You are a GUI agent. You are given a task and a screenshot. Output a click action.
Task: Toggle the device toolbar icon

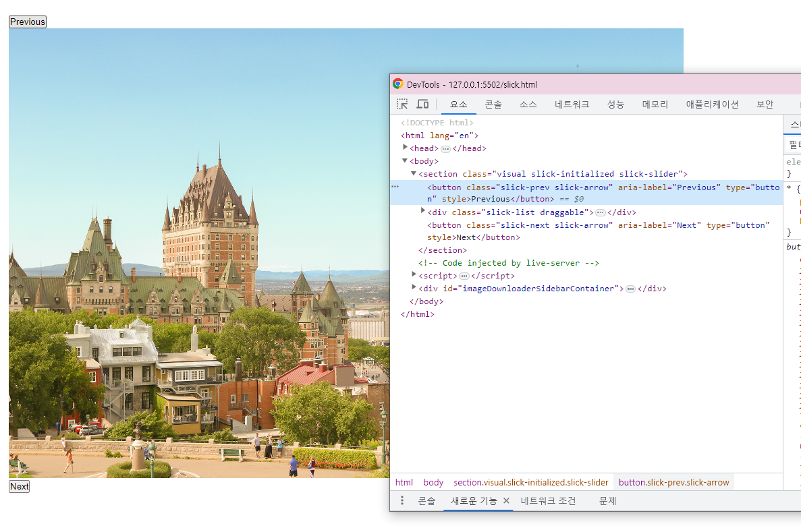[422, 104]
